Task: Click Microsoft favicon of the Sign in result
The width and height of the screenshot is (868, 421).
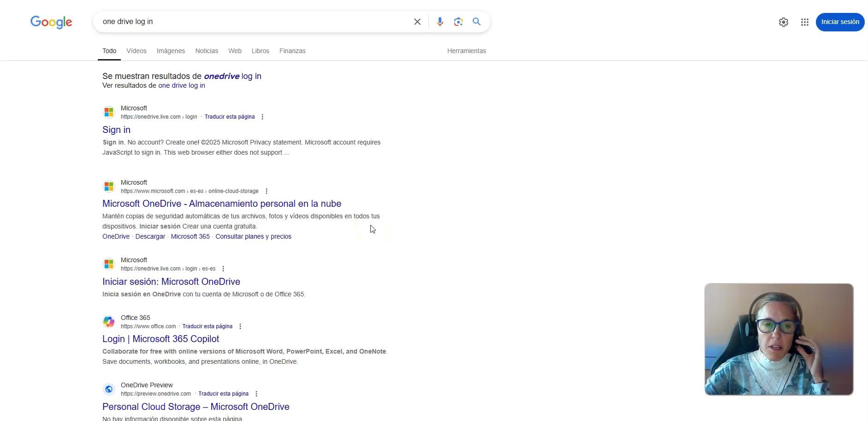Action: pos(109,112)
